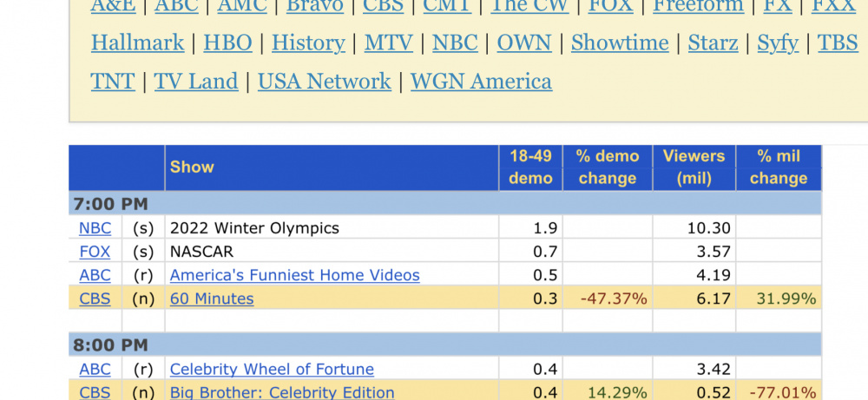This screenshot has height=400, width=868.
Task: Click NBC link in Winter Olympics row
Action: tap(95, 228)
